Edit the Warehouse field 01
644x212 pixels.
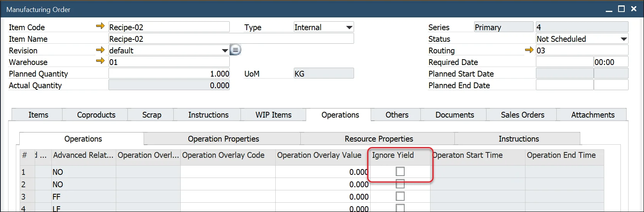(169, 62)
